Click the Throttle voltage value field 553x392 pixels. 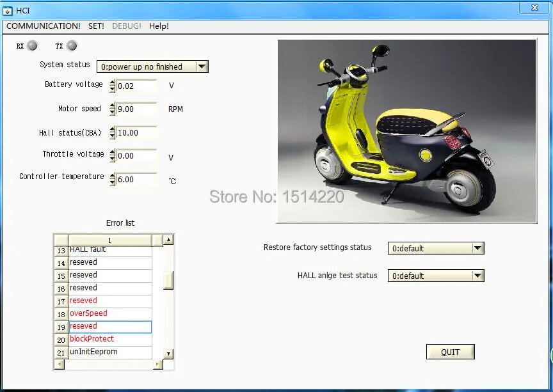(136, 155)
